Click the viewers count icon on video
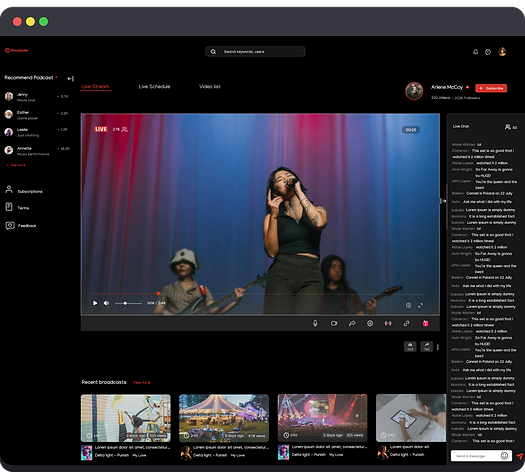This screenshot has height=472, width=525. click(x=124, y=129)
